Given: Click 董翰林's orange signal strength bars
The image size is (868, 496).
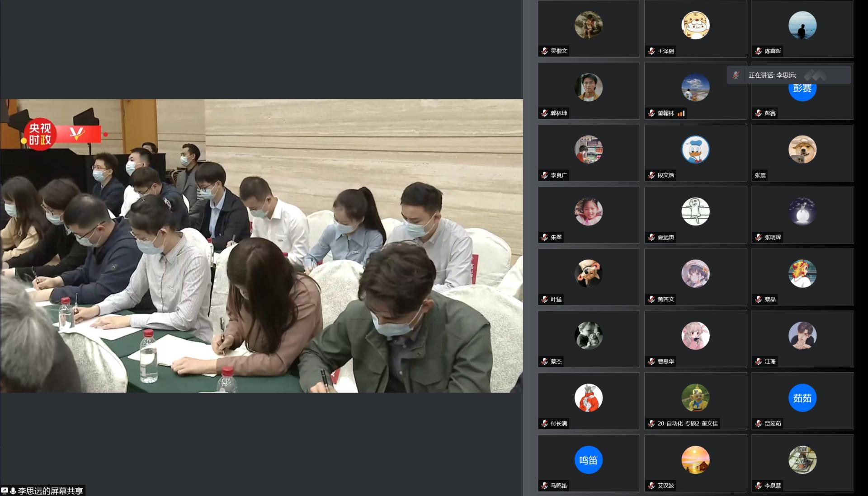Looking at the screenshot, I should coord(681,113).
